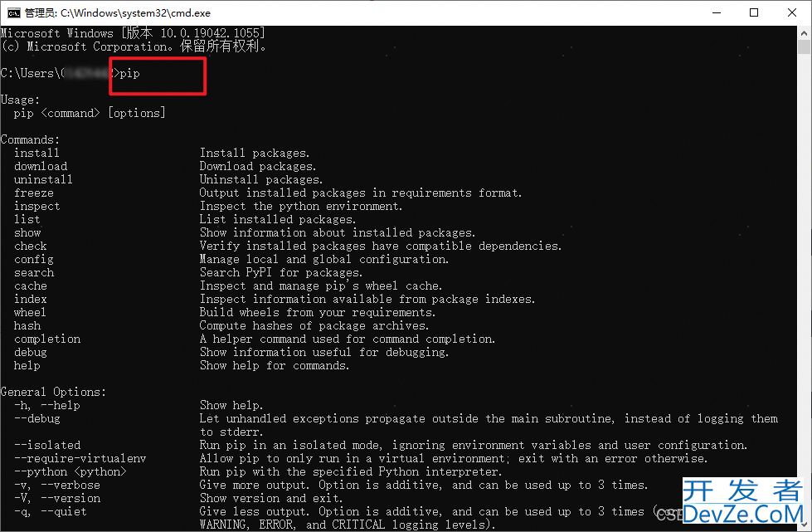Viewport: 812px width, 532px height.
Task: Click the 'uninstall' command name
Action: pos(43,180)
